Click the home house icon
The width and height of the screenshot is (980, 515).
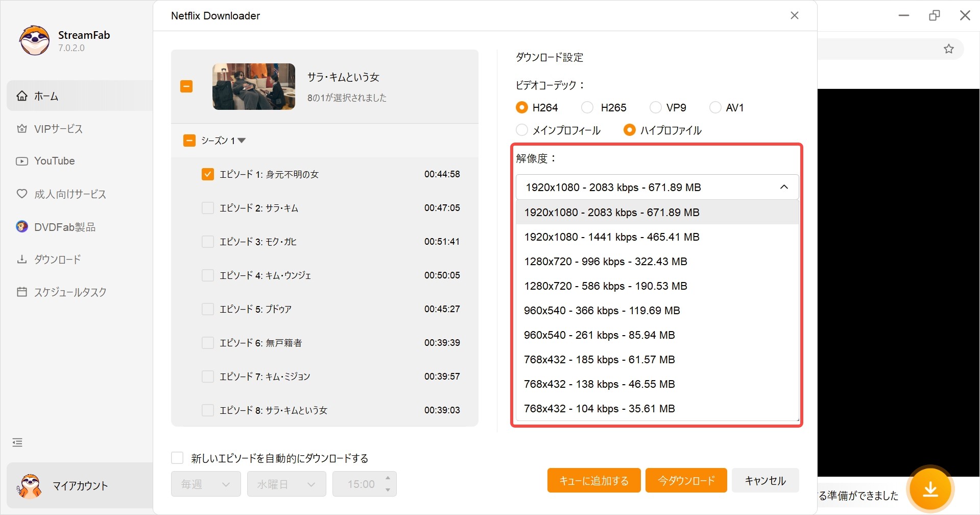[22, 96]
